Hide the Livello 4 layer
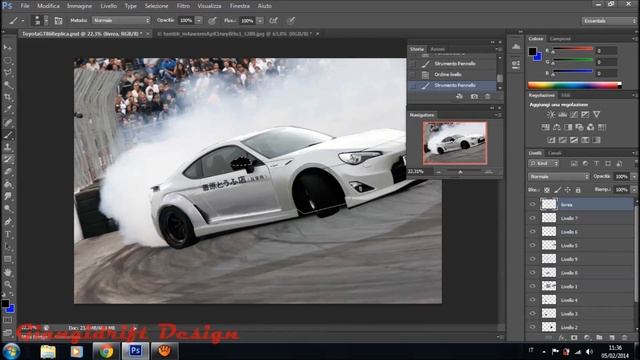Viewport: 640px width, 360px height. coord(532,300)
